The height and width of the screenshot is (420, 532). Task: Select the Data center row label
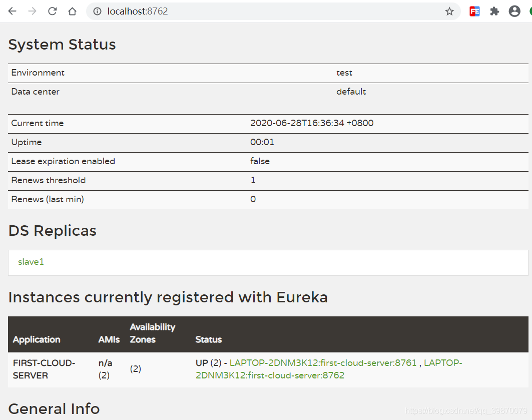click(36, 92)
